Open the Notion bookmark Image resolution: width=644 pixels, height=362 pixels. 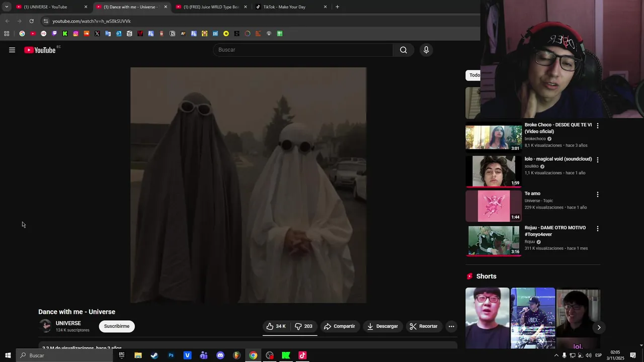[173, 34]
